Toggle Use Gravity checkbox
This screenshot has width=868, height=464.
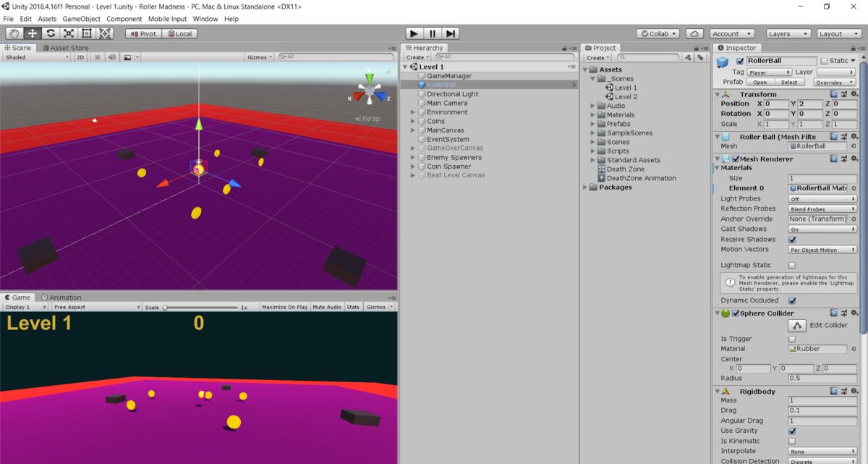click(792, 431)
